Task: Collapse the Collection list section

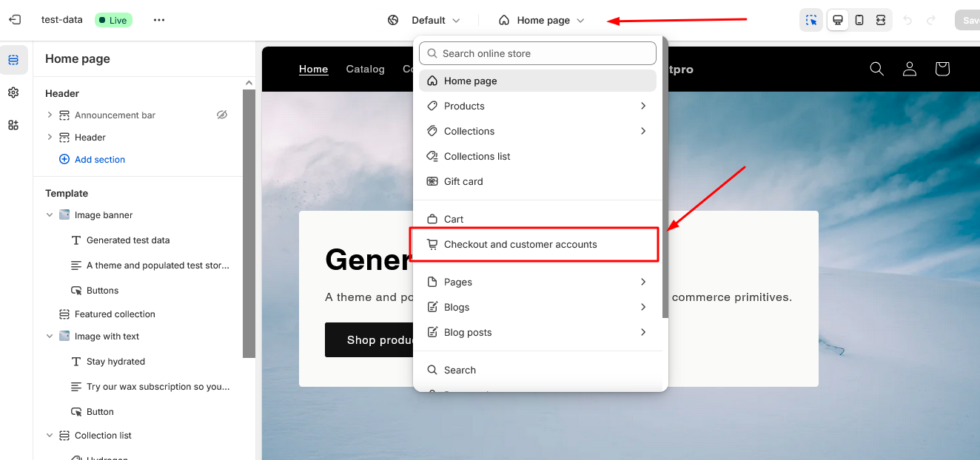Action: [50, 436]
